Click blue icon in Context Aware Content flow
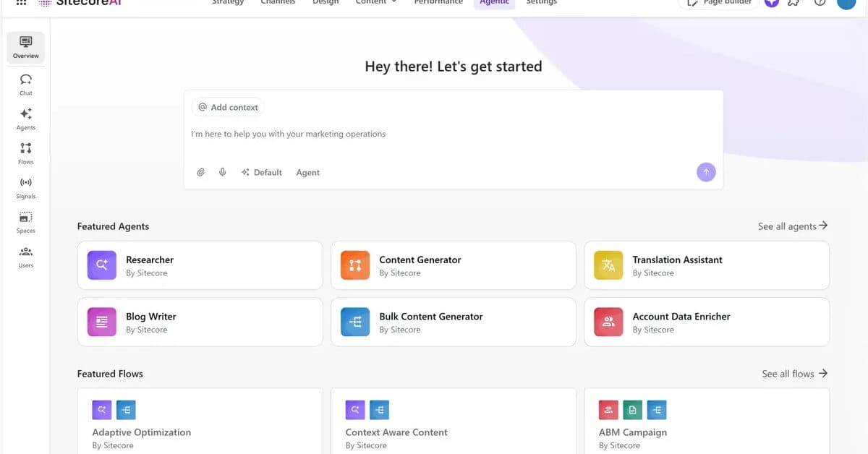This screenshot has width=868, height=454. pos(379,410)
